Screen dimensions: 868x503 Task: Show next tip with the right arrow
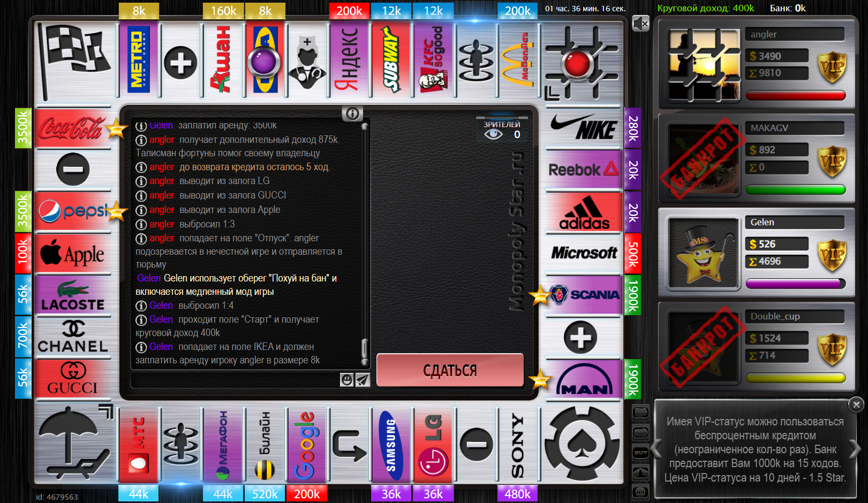tap(855, 448)
